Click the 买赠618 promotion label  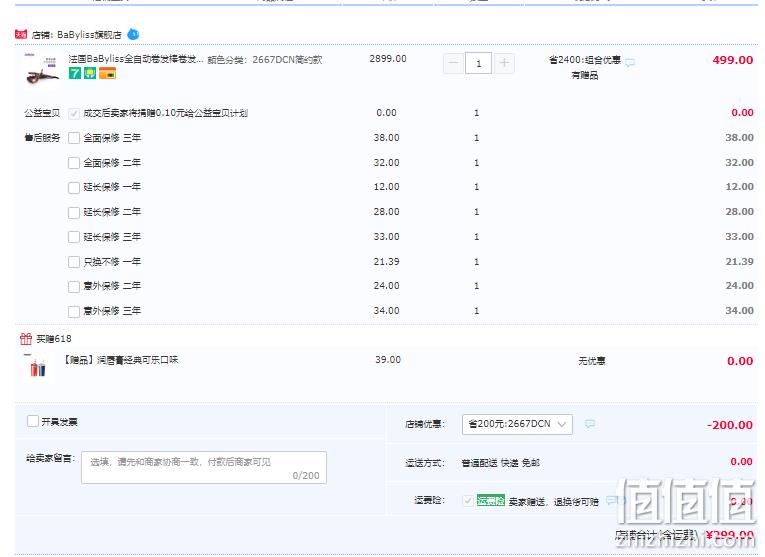pyautogui.click(x=54, y=338)
